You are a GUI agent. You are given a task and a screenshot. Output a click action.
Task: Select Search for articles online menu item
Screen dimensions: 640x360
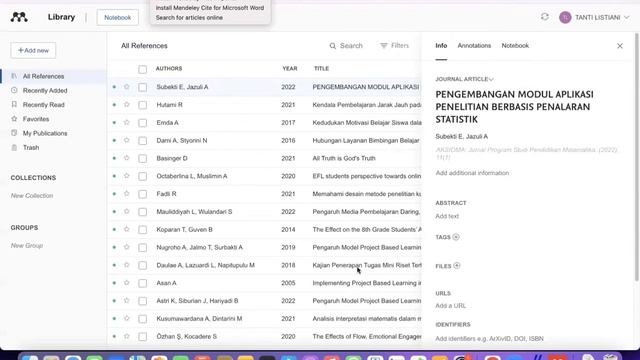click(189, 18)
